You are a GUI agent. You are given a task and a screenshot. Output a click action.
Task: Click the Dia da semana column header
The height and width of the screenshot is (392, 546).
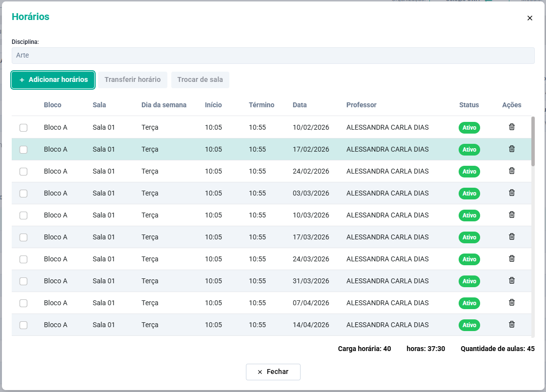coord(163,105)
